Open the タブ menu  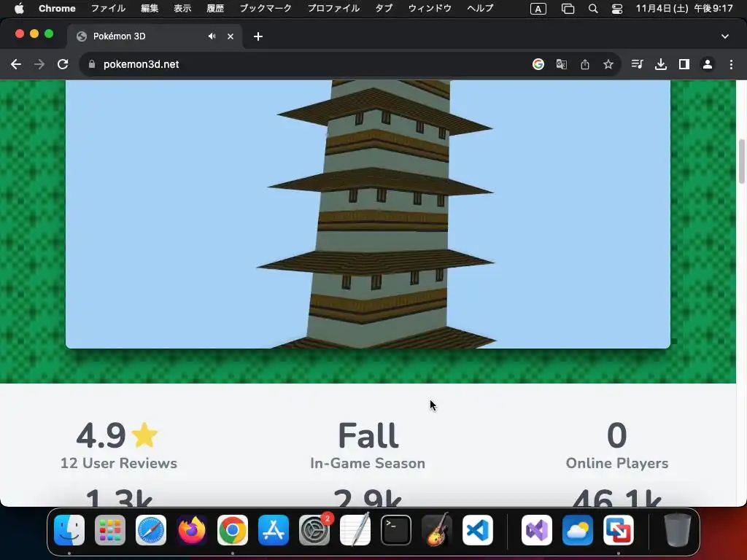point(384,8)
